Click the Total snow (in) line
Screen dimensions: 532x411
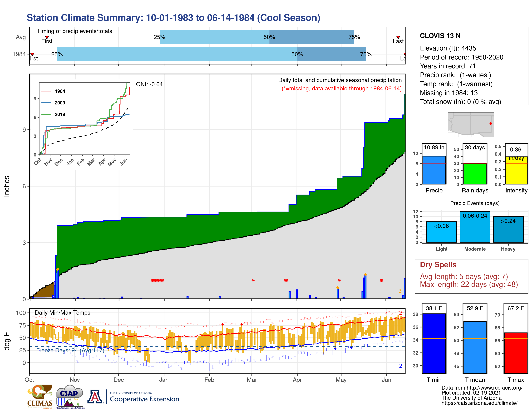[460, 102]
